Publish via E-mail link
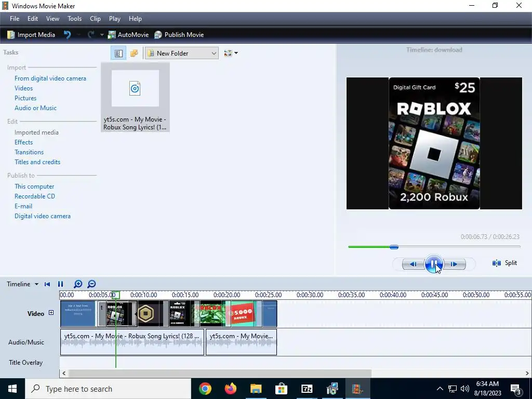The height and width of the screenshot is (399, 532). point(23,206)
